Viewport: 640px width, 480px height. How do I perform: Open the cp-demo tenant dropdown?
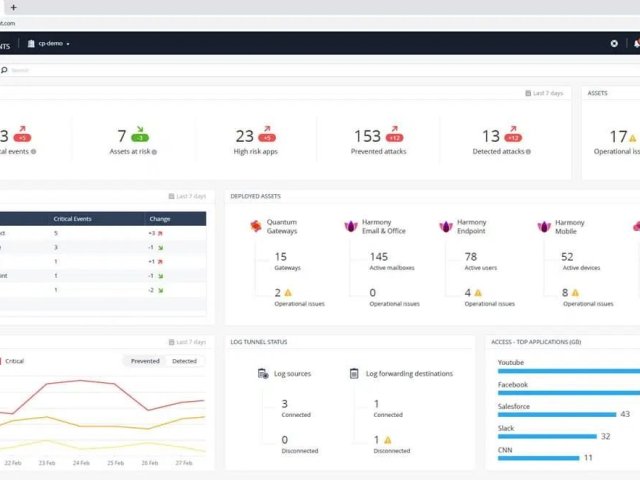(49, 44)
